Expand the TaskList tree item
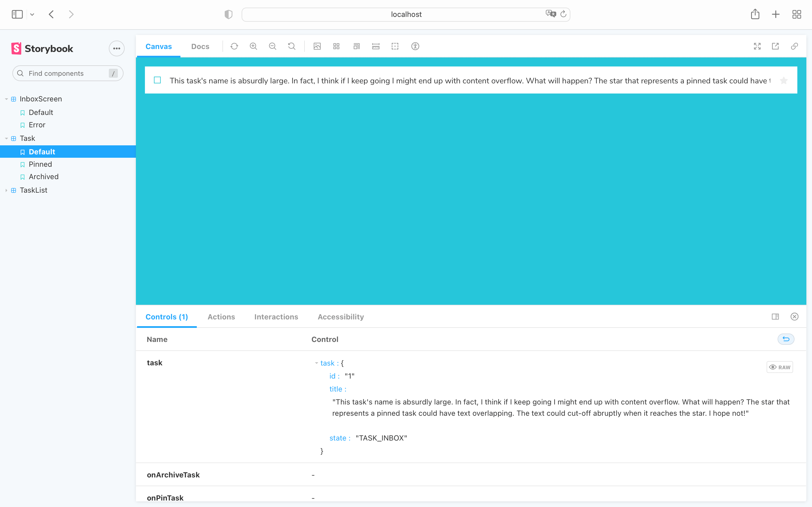This screenshot has height=507, width=812. coord(6,190)
